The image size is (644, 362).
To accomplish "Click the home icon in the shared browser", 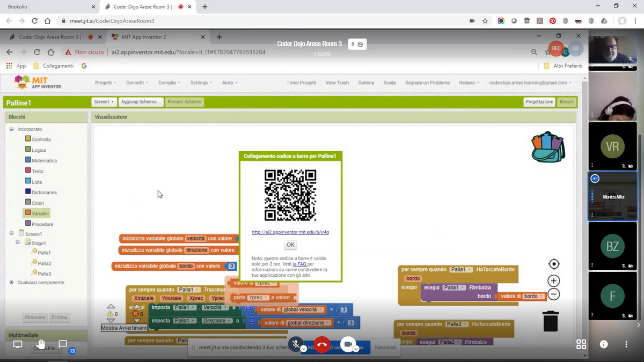I will tap(50, 52).
